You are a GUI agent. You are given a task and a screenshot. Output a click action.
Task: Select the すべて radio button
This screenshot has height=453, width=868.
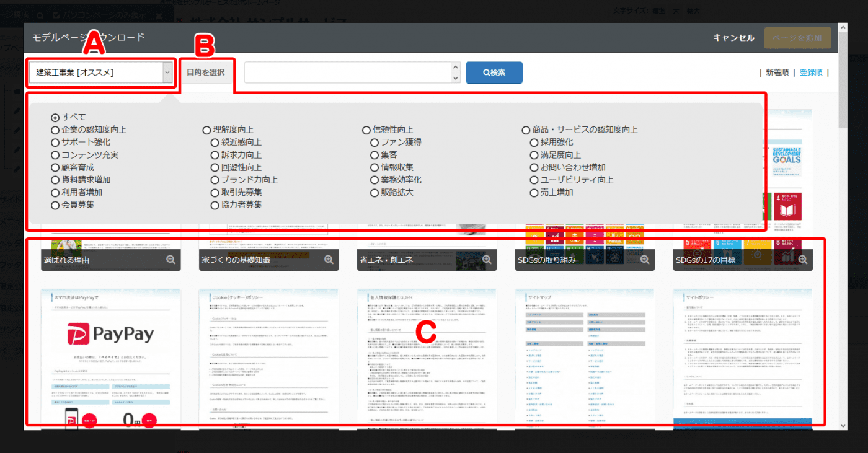tap(55, 117)
